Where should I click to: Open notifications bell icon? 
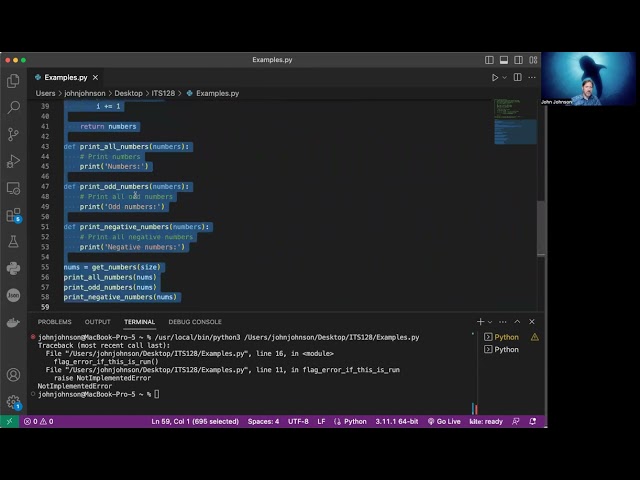pyautogui.click(x=533, y=422)
